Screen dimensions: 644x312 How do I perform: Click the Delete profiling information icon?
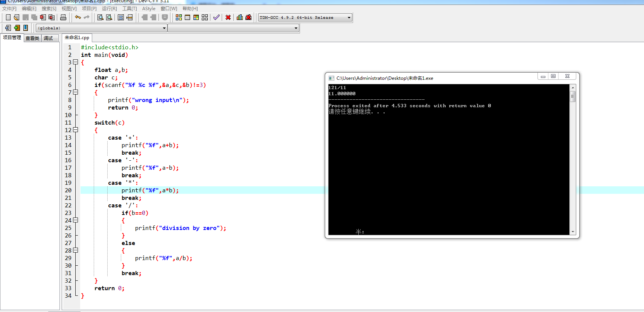248,17
